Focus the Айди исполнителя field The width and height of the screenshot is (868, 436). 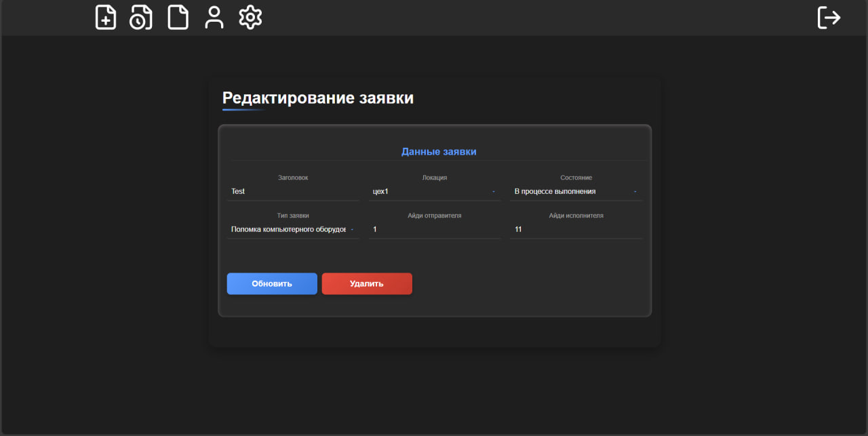coord(576,230)
